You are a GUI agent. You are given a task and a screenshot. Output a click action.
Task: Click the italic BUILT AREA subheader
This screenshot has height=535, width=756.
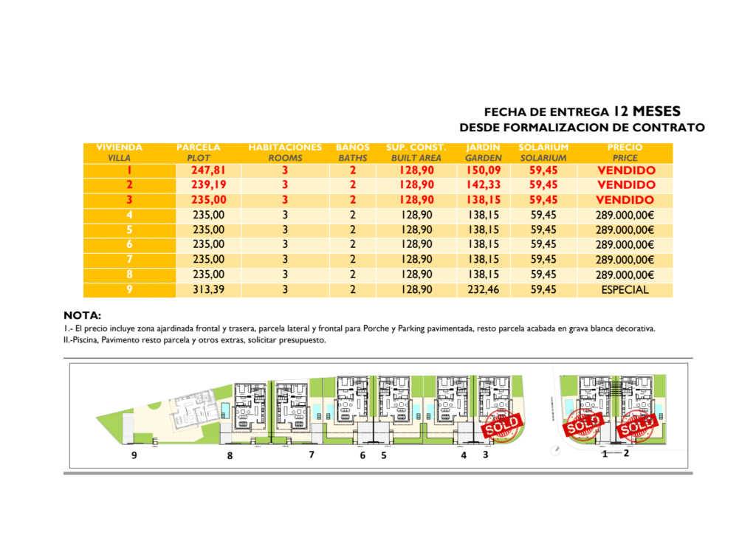click(x=416, y=158)
